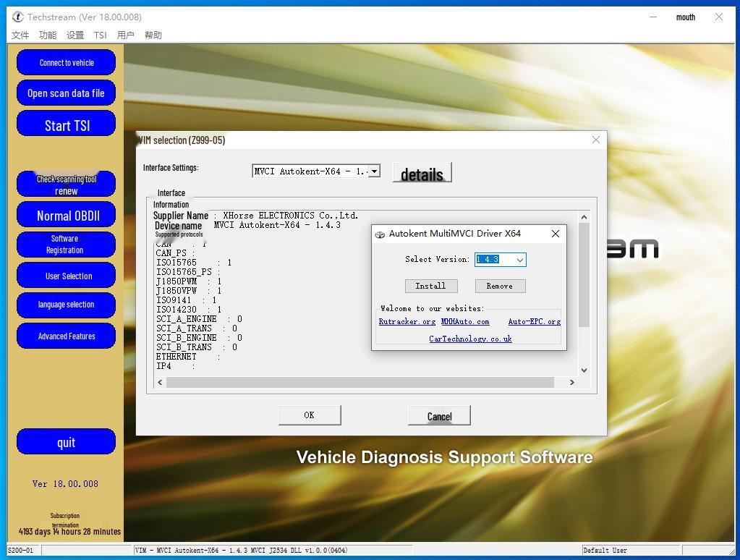Select the SCI_A_TRANS protocol row
The height and width of the screenshot is (560, 740).
pos(197,328)
